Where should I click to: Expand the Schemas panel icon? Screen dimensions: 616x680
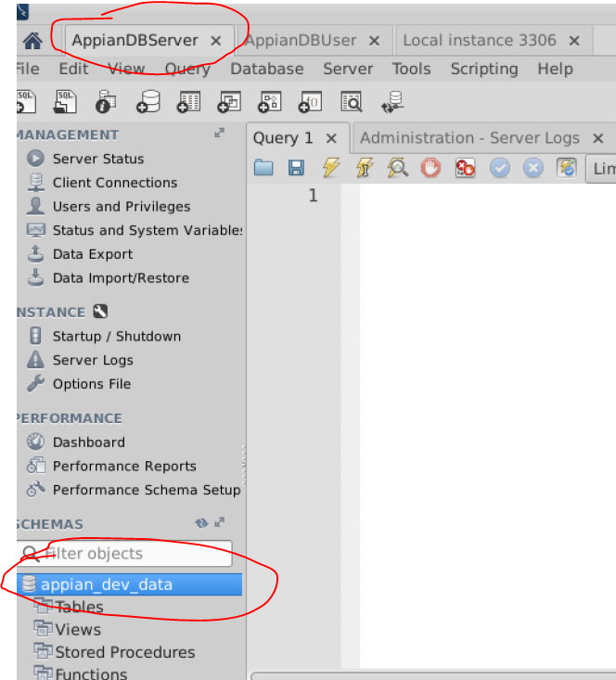(x=220, y=522)
